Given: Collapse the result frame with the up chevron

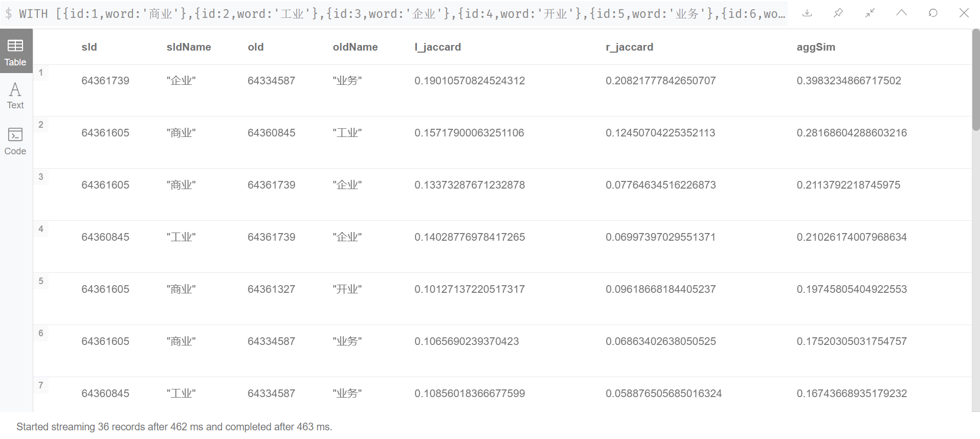Looking at the screenshot, I should coord(902,13).
